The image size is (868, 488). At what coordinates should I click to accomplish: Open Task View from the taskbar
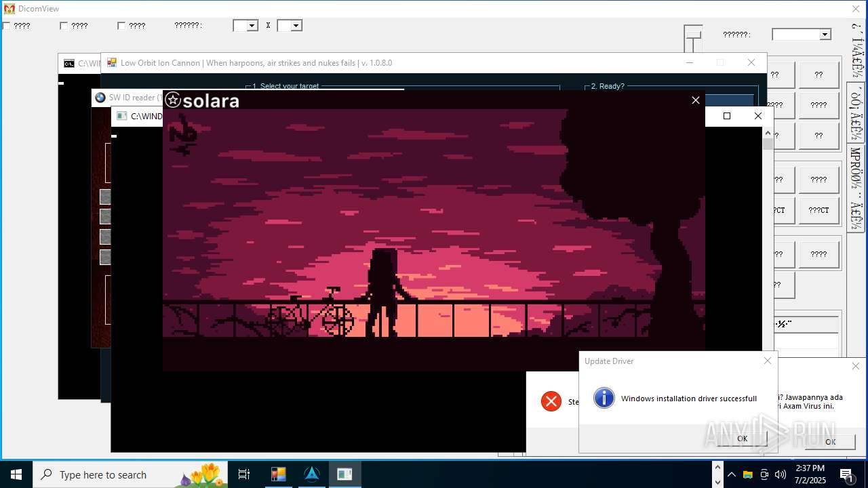[x=244, y=474]
